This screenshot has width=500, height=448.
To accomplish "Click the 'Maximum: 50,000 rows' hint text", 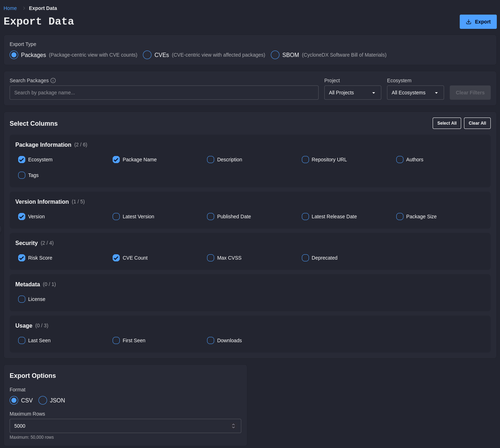I will (32, 437).
